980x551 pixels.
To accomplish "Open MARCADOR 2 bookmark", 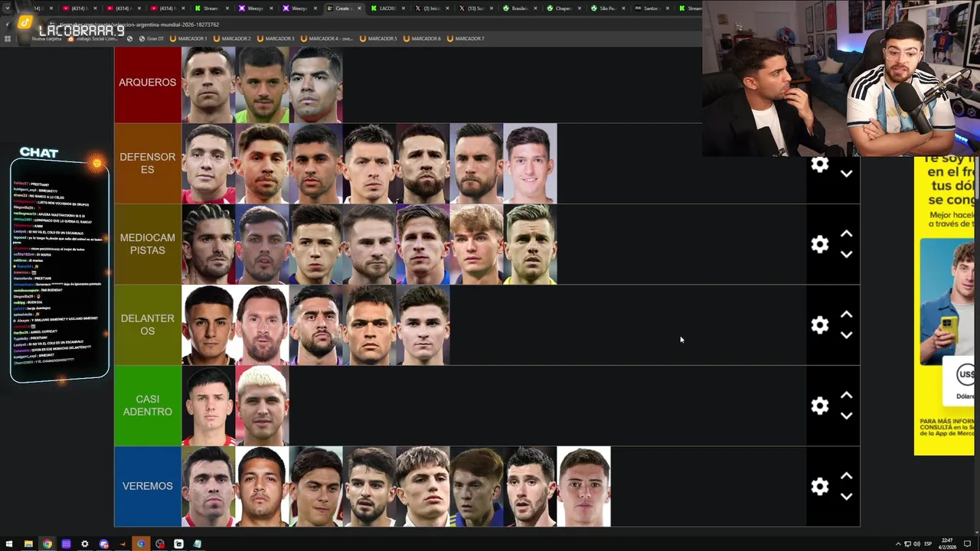I will coord(232,38).
